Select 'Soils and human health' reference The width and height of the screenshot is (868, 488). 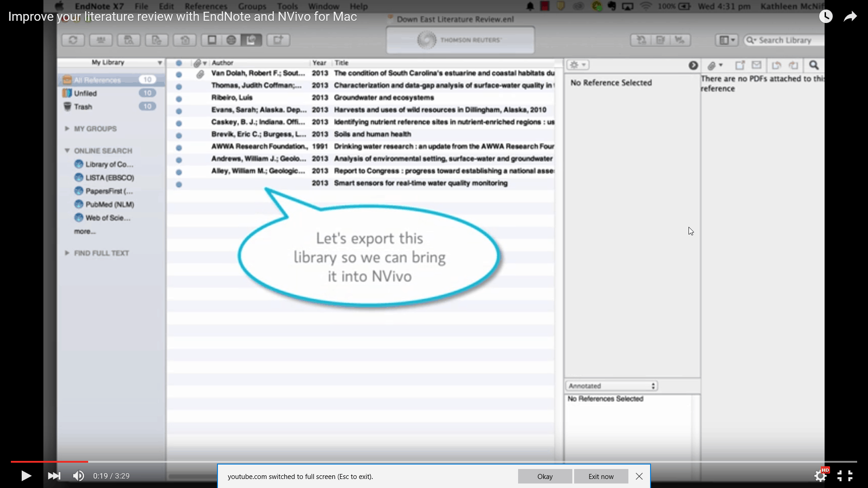[361, 134]
